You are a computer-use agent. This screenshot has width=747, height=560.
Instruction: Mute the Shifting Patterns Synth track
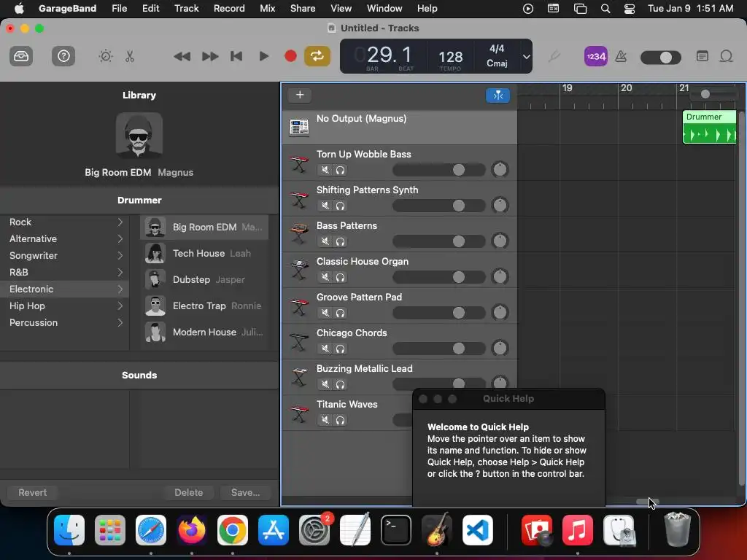(325, 206)
